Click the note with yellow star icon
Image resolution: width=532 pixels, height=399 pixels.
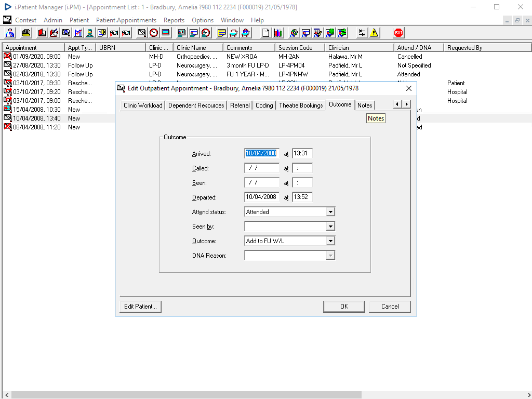point(102,33)
